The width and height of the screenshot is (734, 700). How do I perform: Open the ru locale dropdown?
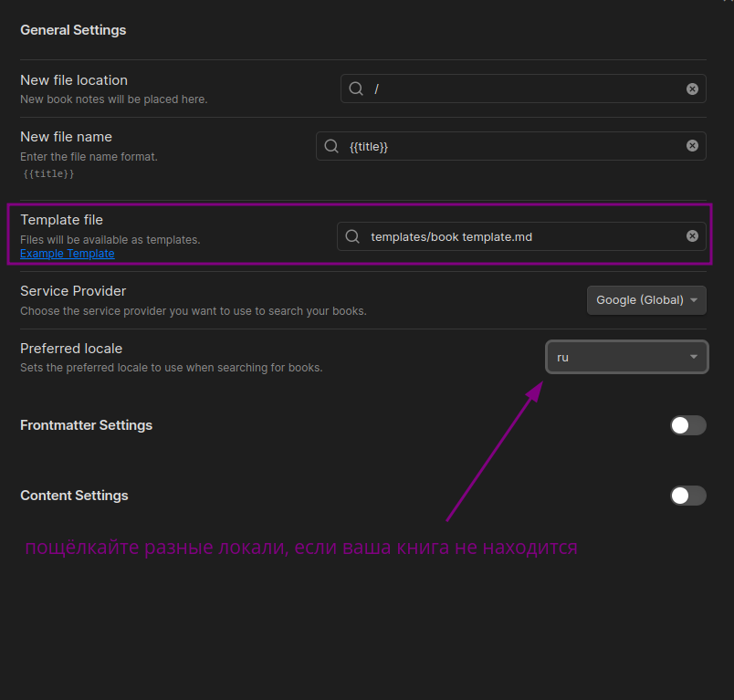tap(627, 357)
